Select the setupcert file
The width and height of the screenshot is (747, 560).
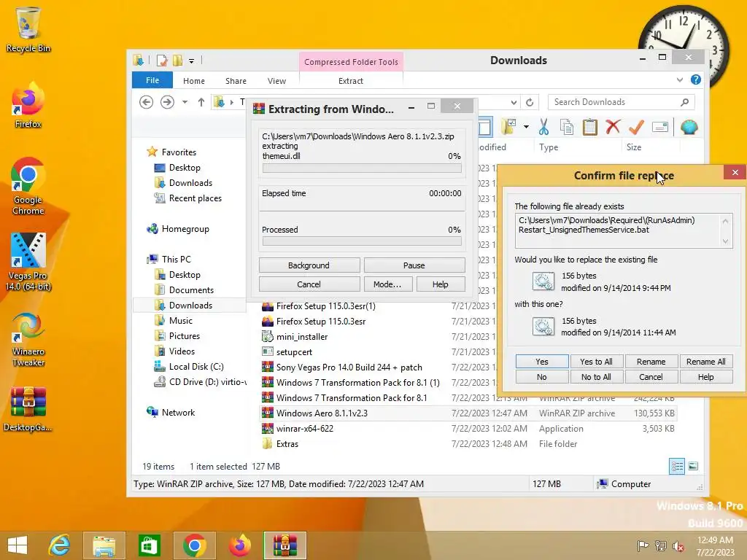pyautogui.click(x=294, y=352)
